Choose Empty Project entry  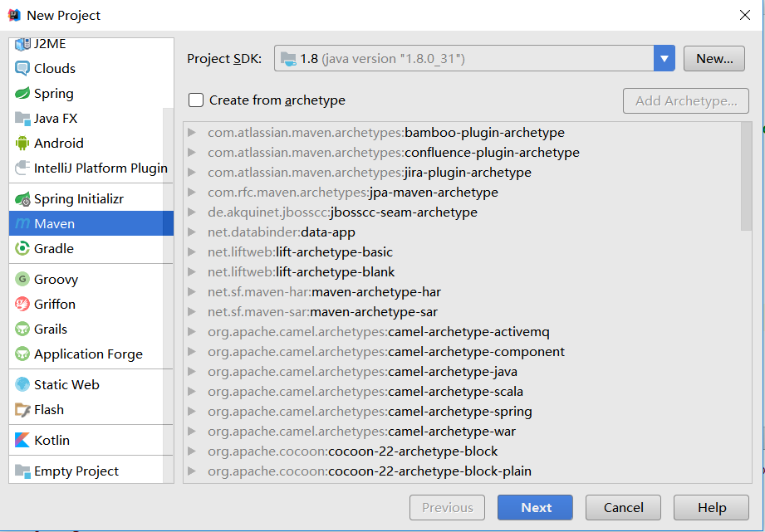pyautogui.click(x=91, y=471)
